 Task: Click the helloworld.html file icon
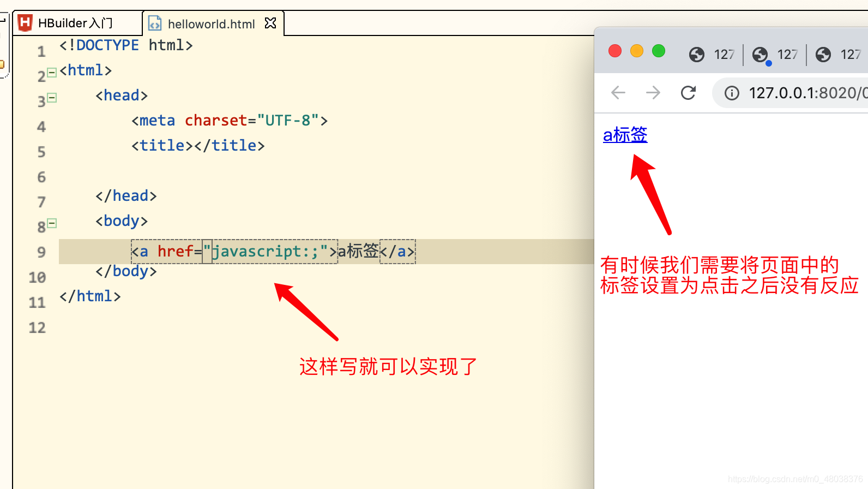(x=155, y=23)
